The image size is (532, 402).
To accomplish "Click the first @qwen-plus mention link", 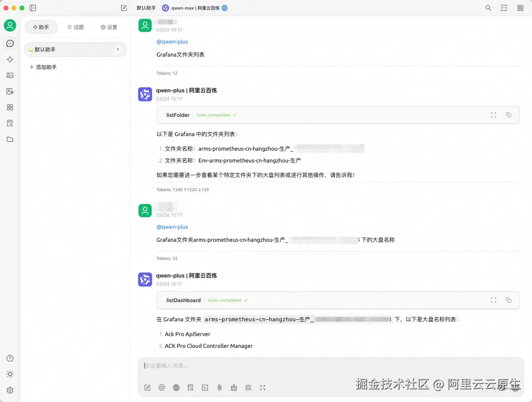I will pyautogui.click(x=172, y=42).
